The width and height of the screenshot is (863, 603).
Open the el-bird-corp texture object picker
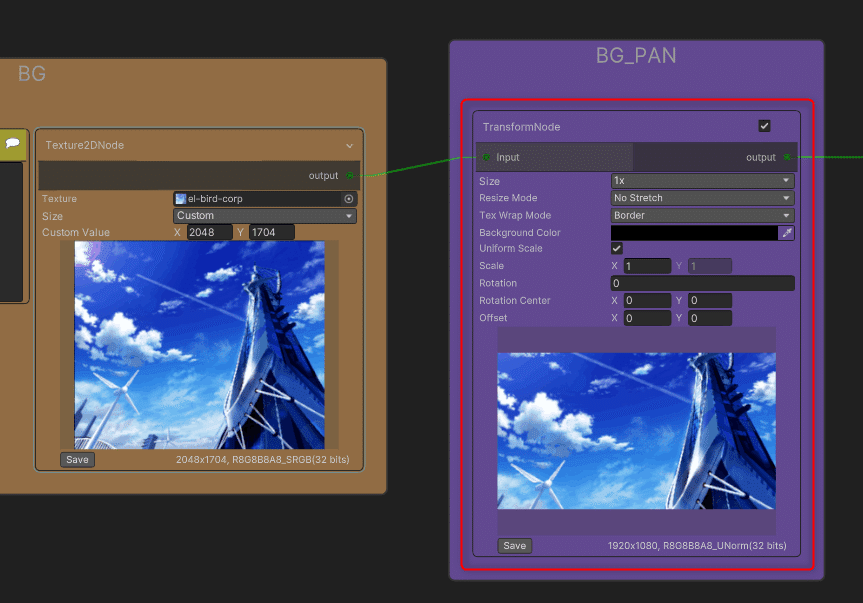(x=349, y=199)
